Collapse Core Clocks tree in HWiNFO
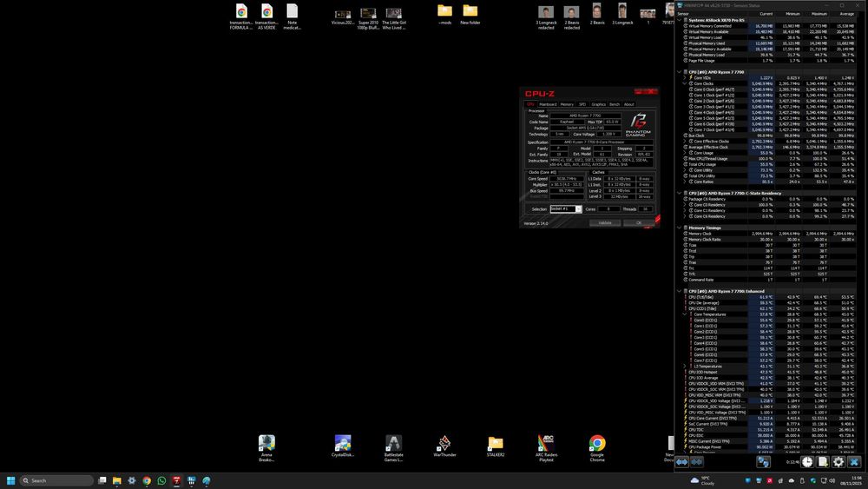The height and width of the screenshot is (489, 868). coord(685,83)
